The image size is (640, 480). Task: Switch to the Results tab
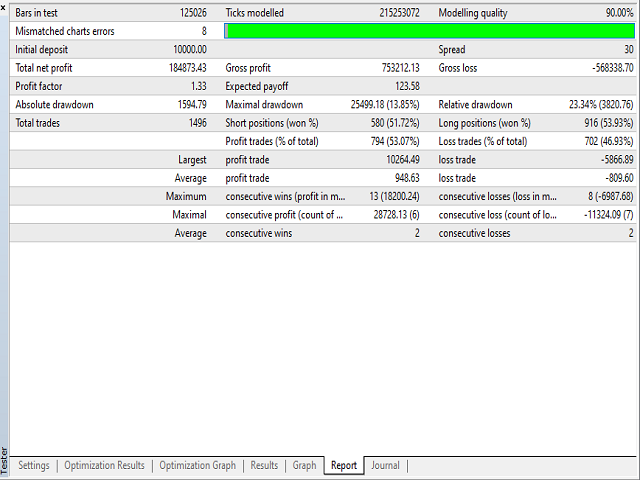pos(264,465)
